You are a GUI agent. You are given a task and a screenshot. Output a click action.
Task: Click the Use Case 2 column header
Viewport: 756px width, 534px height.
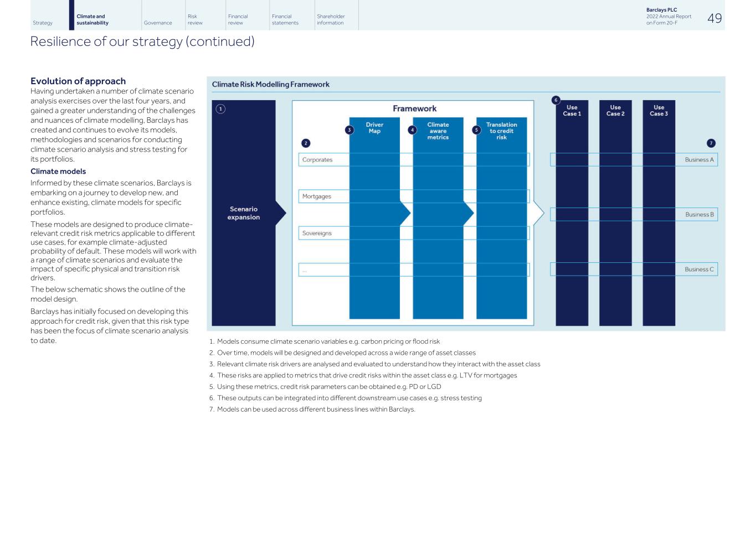point(615,111)
